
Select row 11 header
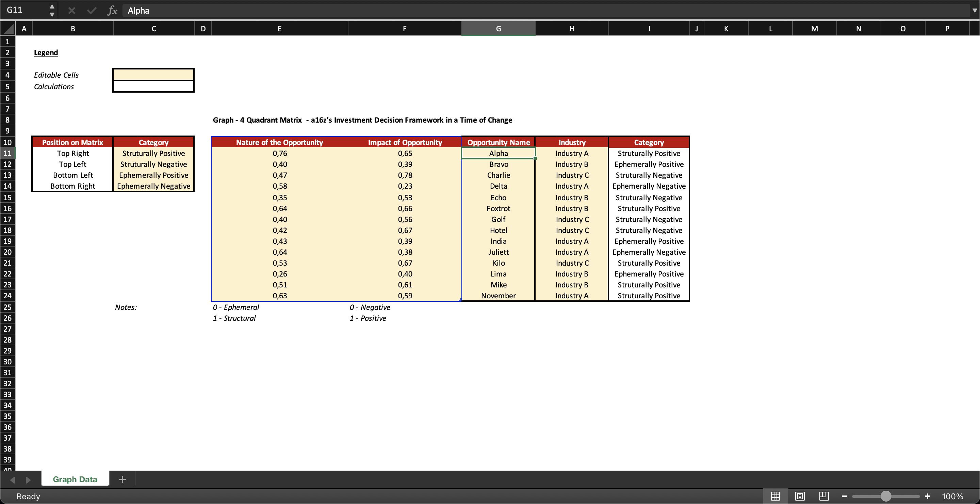7,153
